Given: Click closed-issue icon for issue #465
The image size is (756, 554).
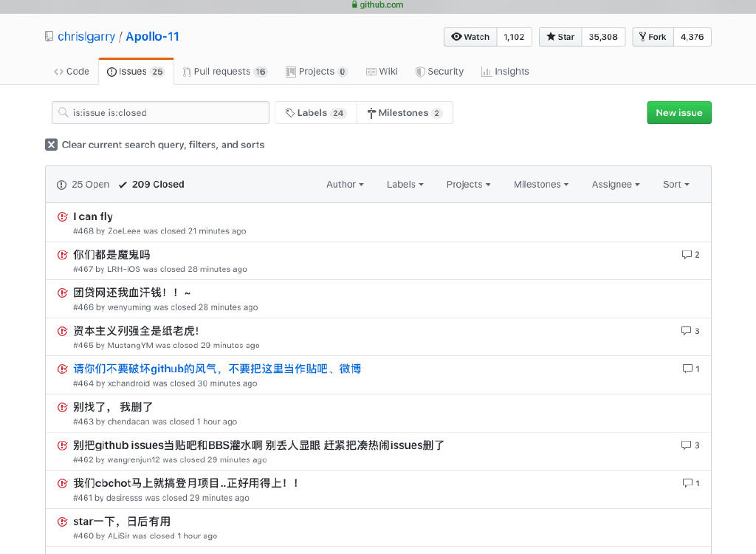Looking at the screenshot, I should (62, 331).
